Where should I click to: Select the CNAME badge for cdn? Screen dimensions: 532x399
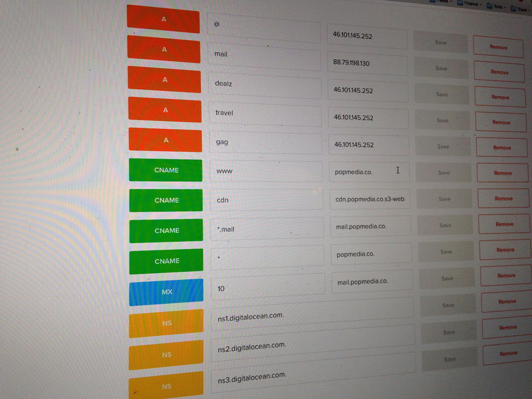click(166, 200)
